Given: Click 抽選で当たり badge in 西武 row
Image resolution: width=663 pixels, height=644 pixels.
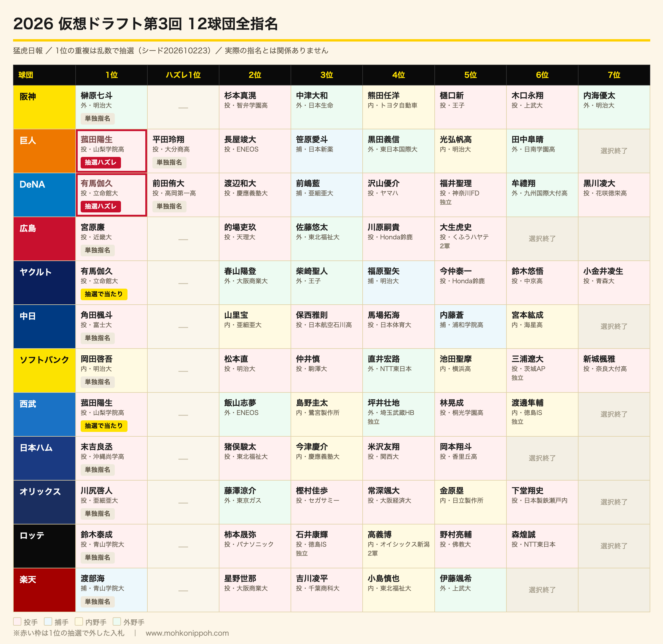Looking at the screenshot, I should coord(104,426).
